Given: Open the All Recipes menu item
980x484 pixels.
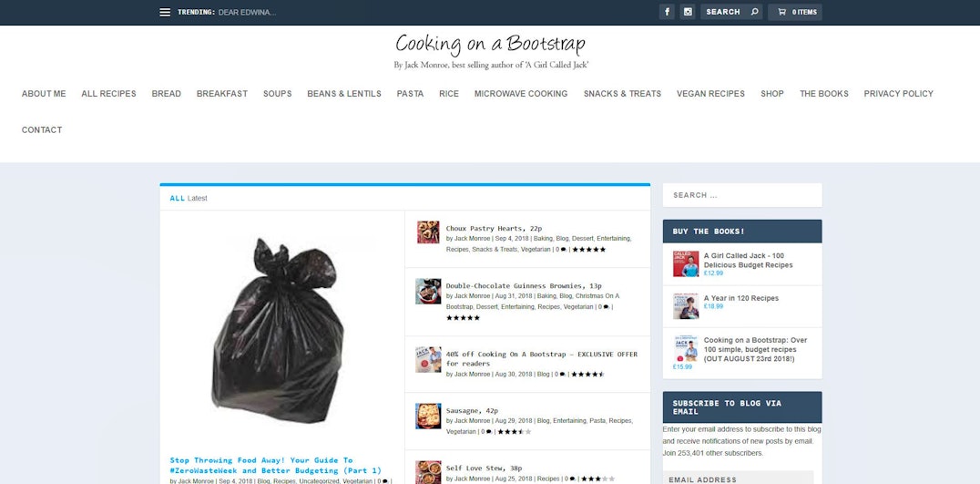Looking at the screenshot, I should click(x=108, y=94).
